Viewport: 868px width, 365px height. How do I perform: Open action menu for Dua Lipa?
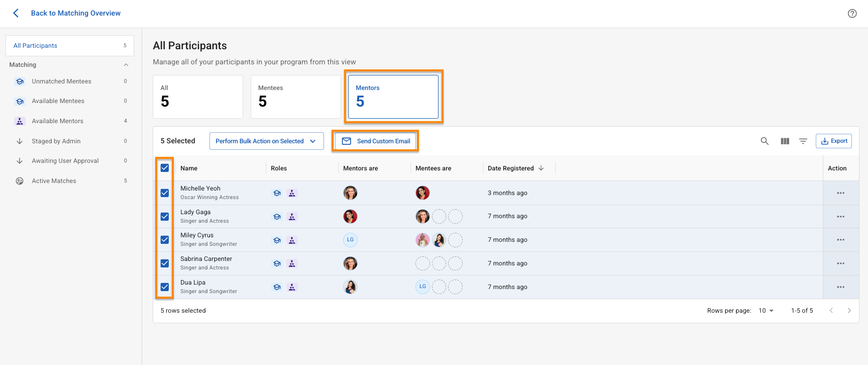pos(840,287)
